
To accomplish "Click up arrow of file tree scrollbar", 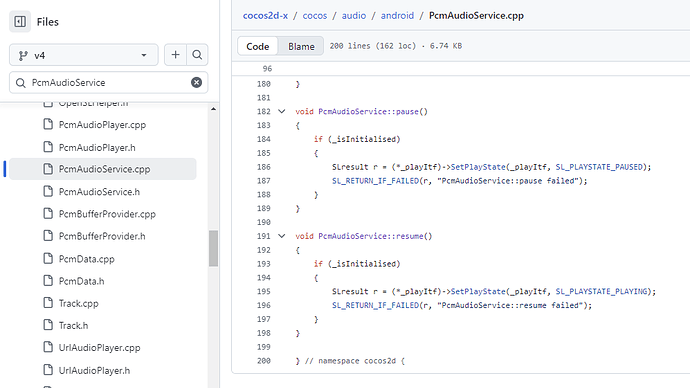I will (213, 109).
